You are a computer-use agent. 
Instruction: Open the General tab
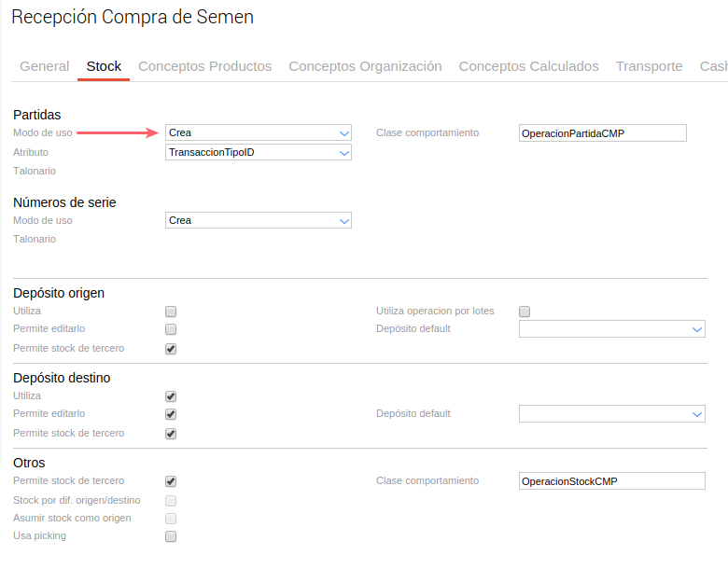[44, 66]
